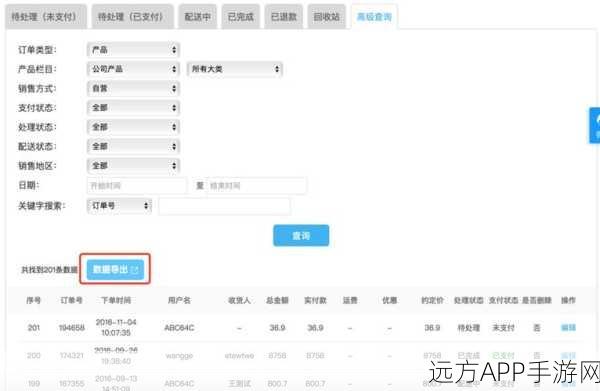Open keyword type dropdown showing 订单号
The width and height of the screenshot is (600, 391).
coord(119,206)
